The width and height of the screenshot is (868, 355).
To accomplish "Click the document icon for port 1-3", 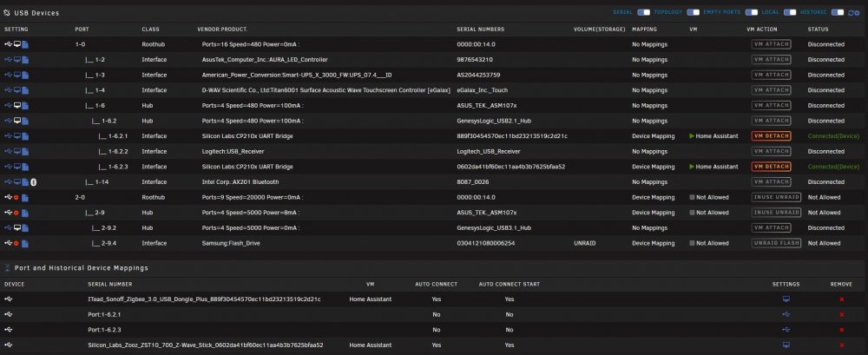I will coord(25,75).
